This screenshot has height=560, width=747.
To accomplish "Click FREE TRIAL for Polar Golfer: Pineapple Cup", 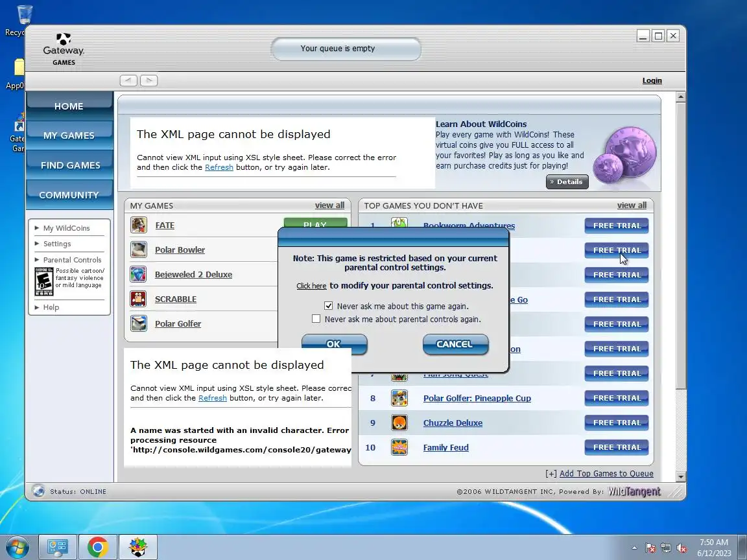I will pyautogui.click(x=617, y=398).
